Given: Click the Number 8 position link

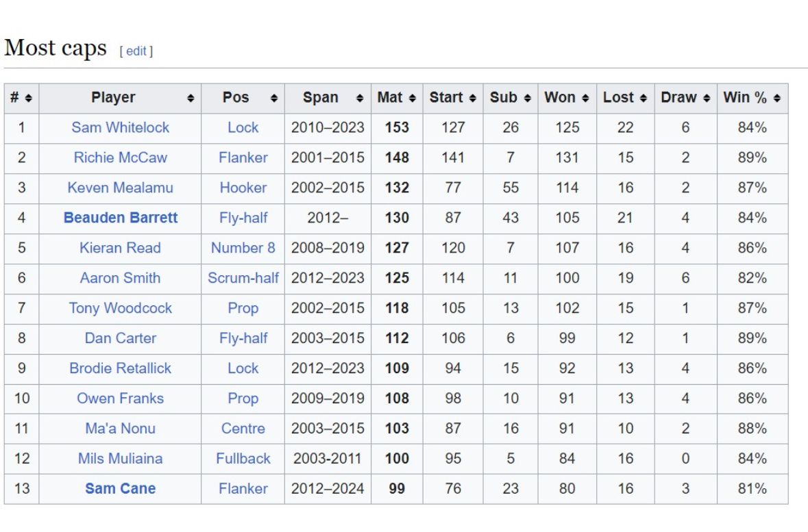Looking at the screenshot, I should coord(243,248).
